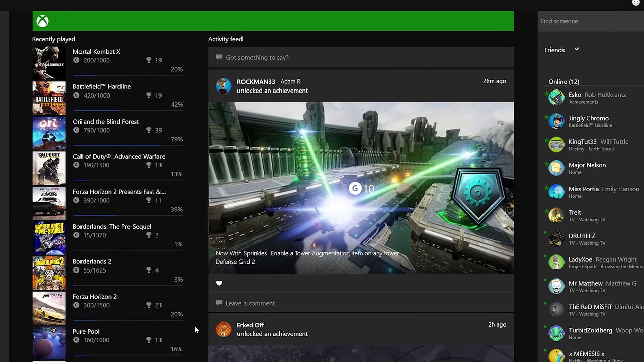
Task: Open Erked Off profile avatar
Action: (224, 329)
